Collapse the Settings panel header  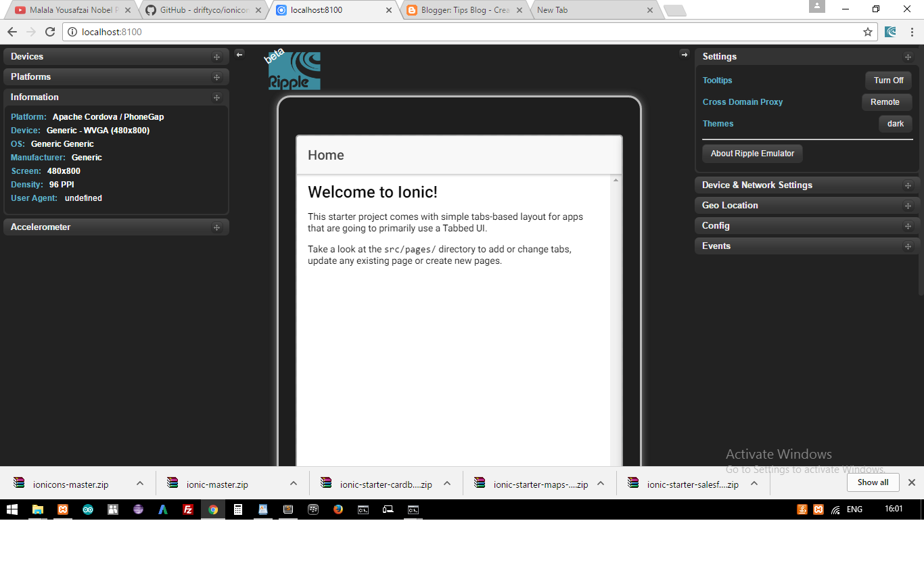808,57
